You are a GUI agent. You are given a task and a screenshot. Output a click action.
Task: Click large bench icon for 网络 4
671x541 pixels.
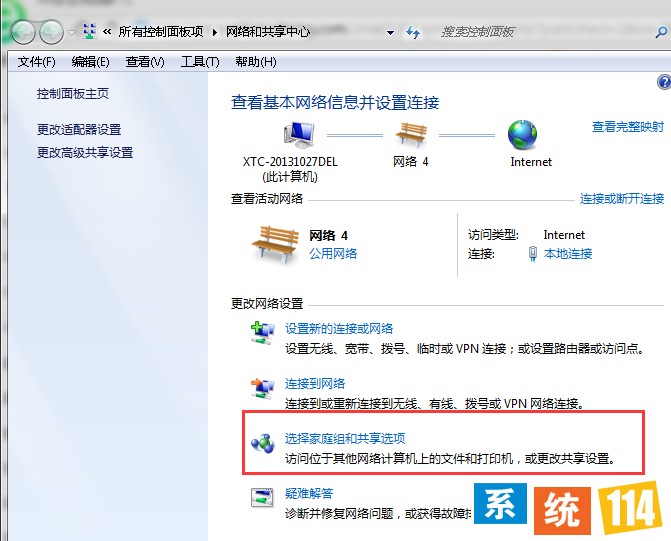[274, 244]
